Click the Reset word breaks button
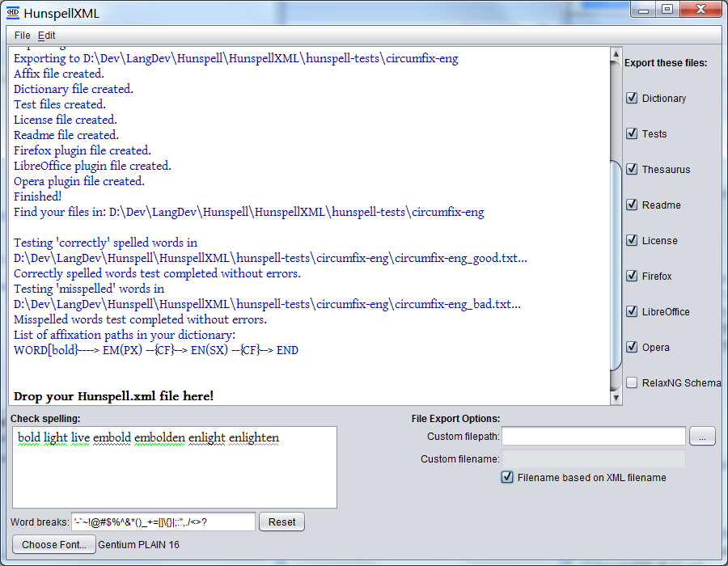The image size is (728, 566). pyautogui.click(x=281, y=522)
